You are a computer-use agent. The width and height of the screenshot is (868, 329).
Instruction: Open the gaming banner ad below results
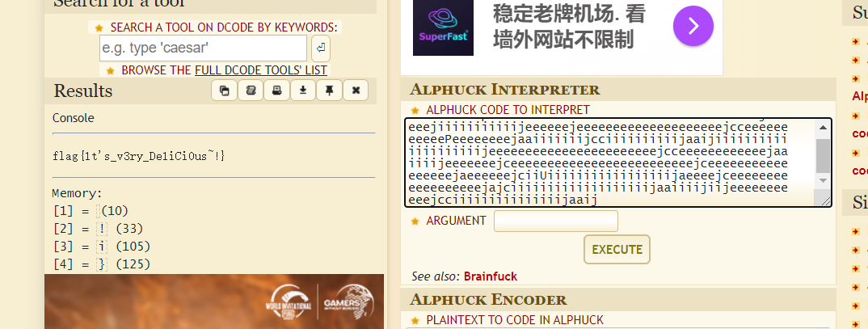click(213, 302)
